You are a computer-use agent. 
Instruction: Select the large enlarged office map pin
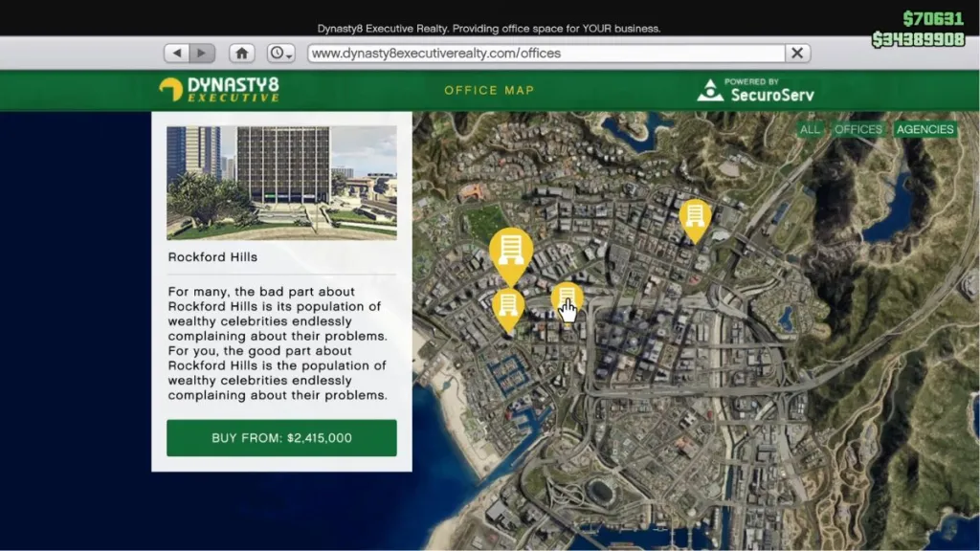coord(511,254)
